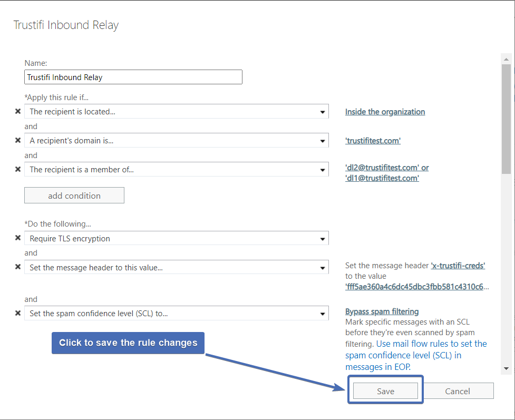Click the 'add condition' button
The height and width of the screenshot is (420, 515).
click(74, 196)
